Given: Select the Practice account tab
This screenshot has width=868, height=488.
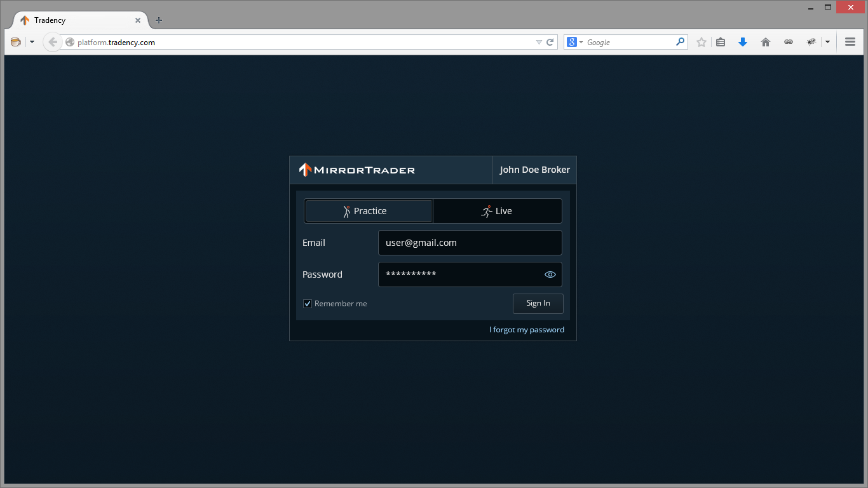Looking at the screenshot, I should [369, 211].
